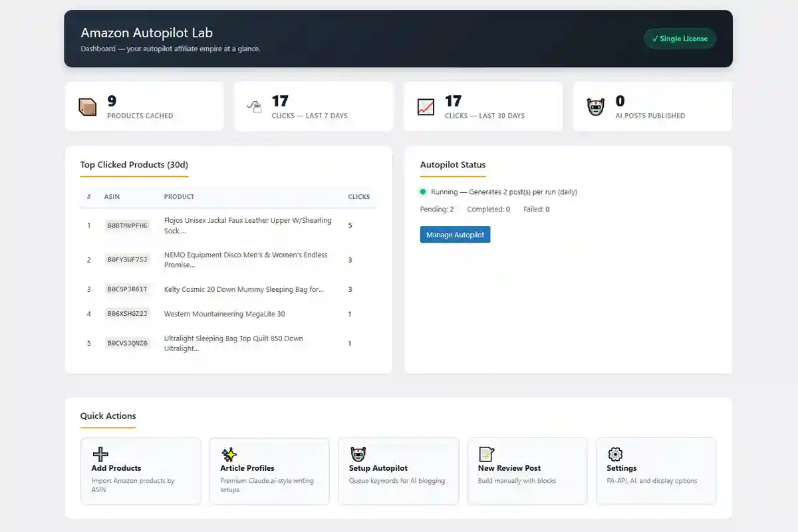The image size is (798, 532).
Task: Toggle the green Running status indicator
Action: click(x=423, y=192)
